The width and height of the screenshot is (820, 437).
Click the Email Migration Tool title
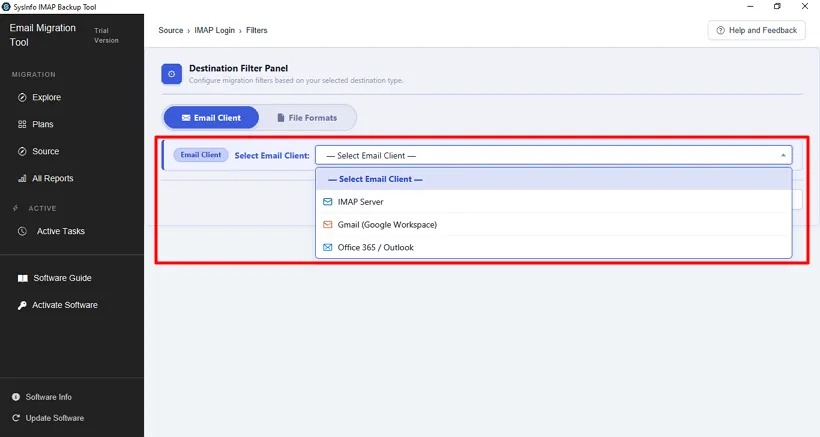[x=42, y=35]
